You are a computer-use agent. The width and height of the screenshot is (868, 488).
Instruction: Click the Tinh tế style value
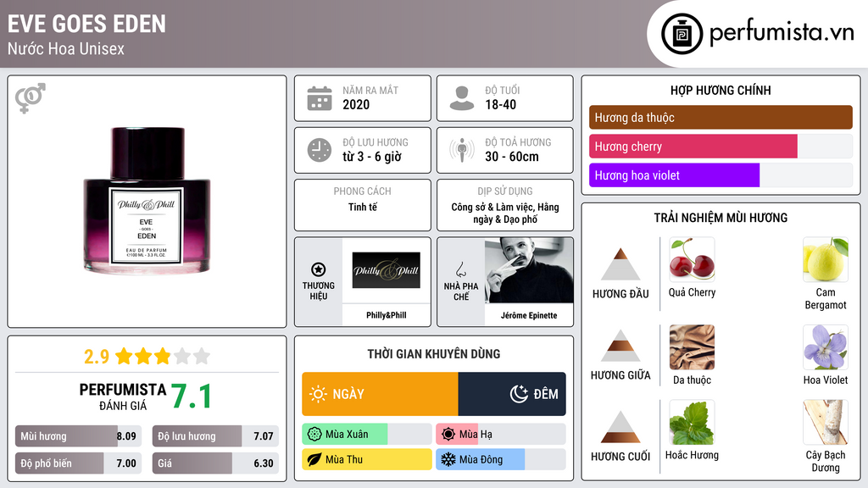[363, 207]
